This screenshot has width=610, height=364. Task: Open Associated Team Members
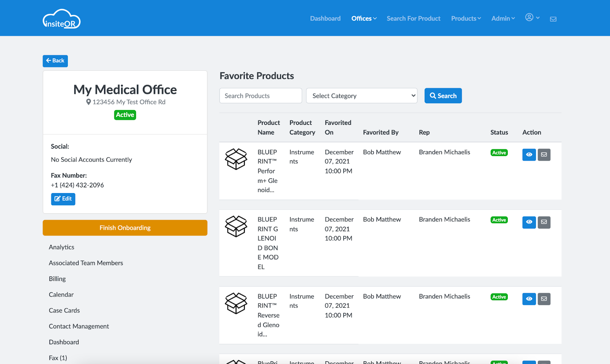[86, 263]
